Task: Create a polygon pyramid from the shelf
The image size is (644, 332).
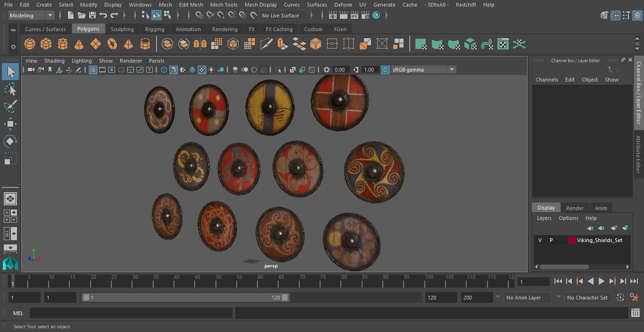Action: (128, 44)
